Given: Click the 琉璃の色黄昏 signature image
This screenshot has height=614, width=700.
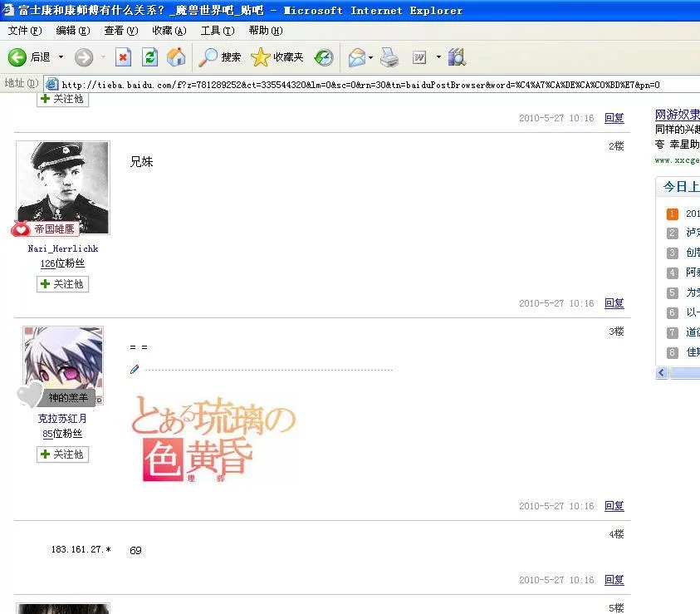Looking at the screenshot, I should tap(213, 440).
